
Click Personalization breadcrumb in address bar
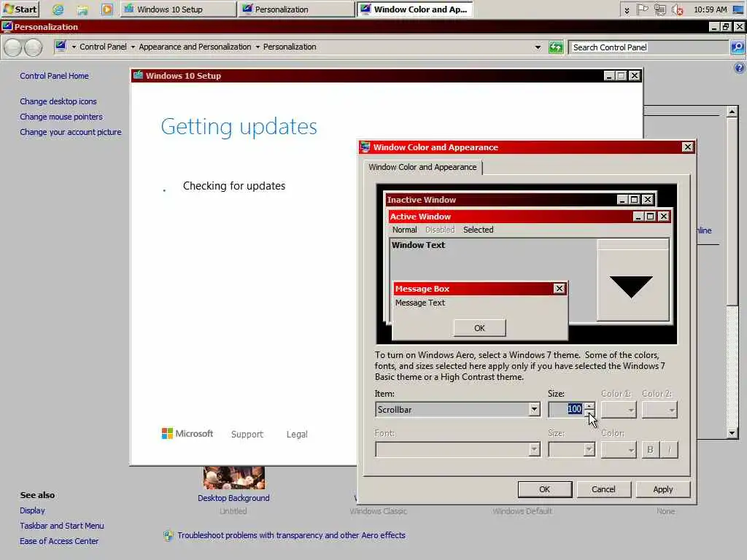click(x=290, y=47)
